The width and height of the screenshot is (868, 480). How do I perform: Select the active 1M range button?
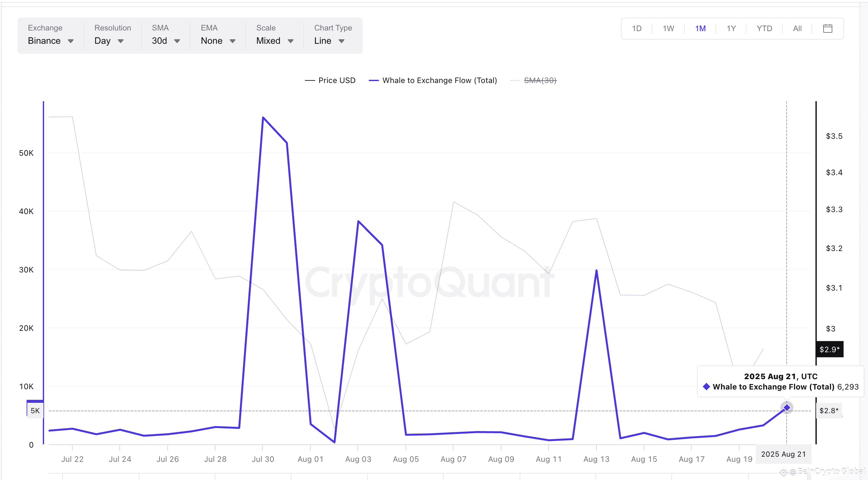[700, 29]
